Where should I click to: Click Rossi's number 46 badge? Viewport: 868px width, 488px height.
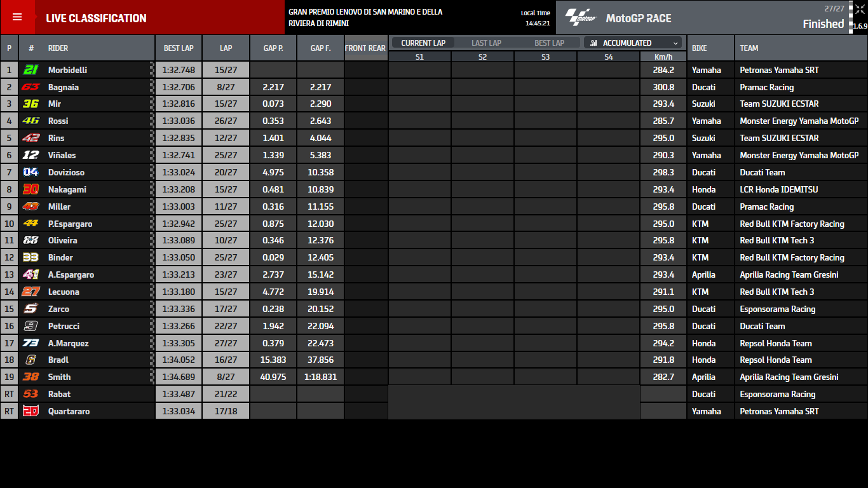click(x=31, y=121)
